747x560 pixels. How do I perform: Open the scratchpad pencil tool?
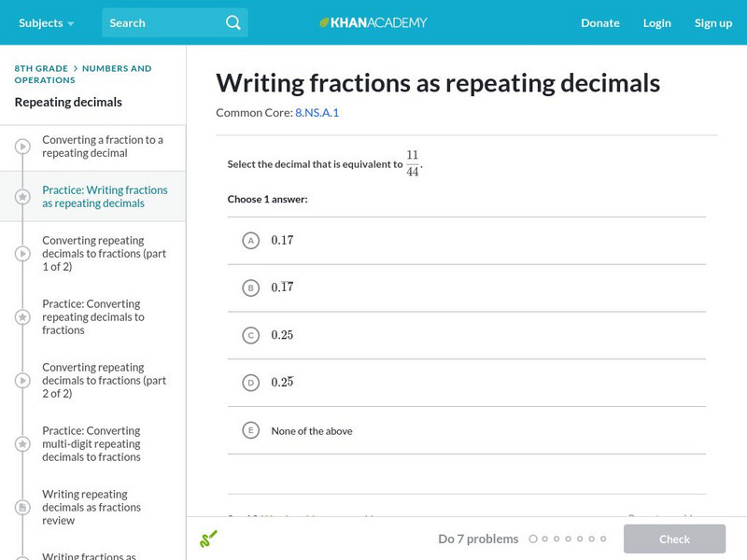[208, 539]
